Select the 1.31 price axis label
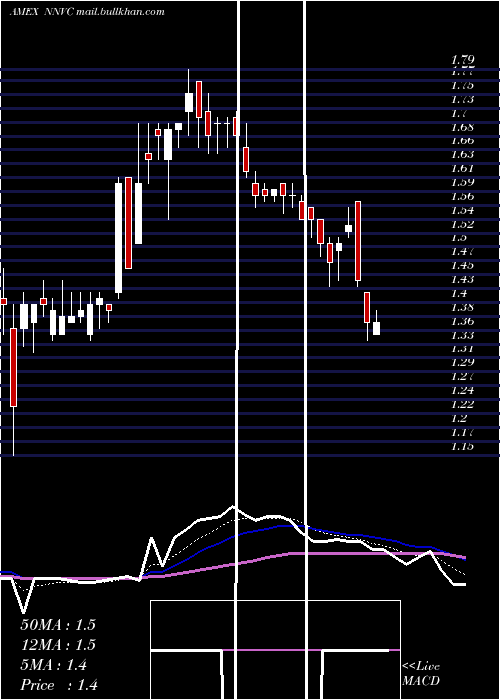Image resolution: width=500 pixels, height=700 pixels. coord(463,349)
